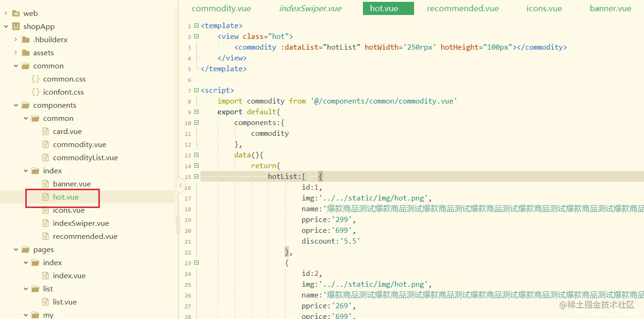
Task: Switch to the indexSwiper.vue tab
Action: [x=310, y=8]
